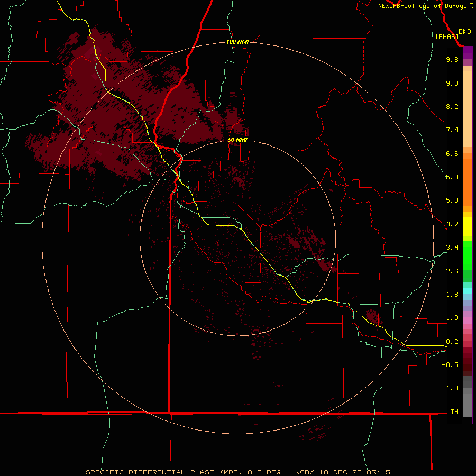Click the 2.6 value on color scale
Image resolution: width=476 pixels, height=476 pixels.
(452, 271)
